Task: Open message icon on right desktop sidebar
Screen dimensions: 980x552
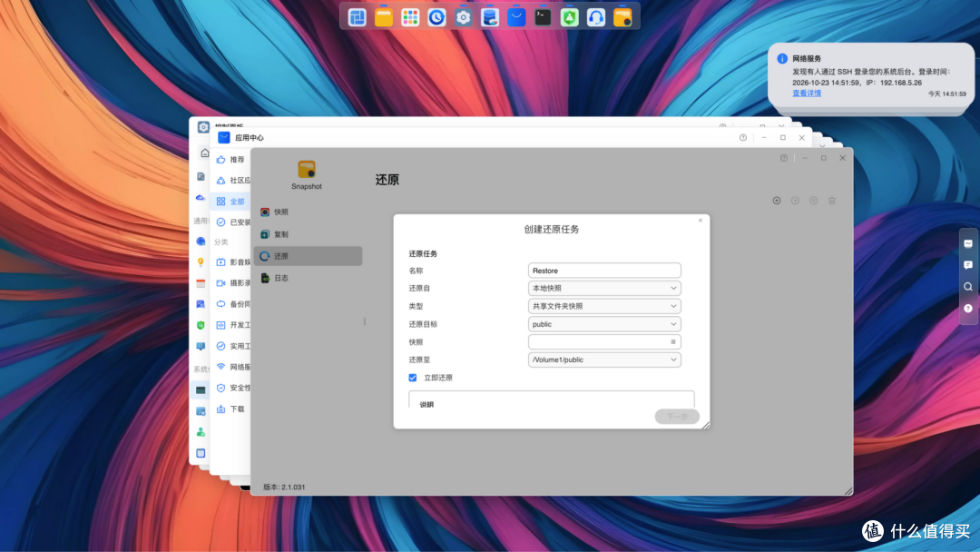Action: click(x=968, y=265)
